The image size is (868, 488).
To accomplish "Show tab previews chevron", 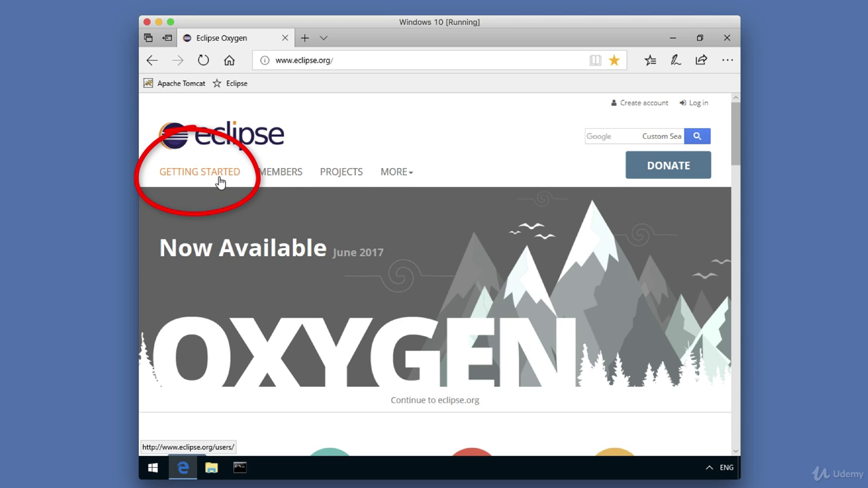I will tap(323, 38).
